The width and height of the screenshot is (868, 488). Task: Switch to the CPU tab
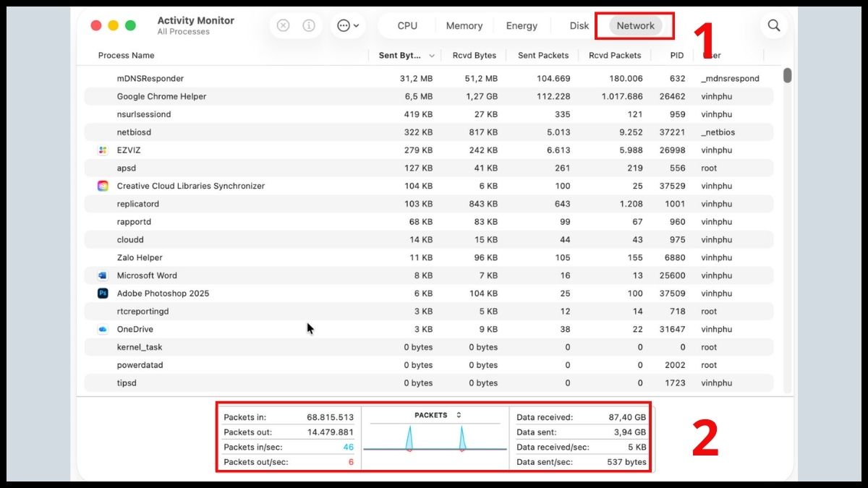pos(407,25)
